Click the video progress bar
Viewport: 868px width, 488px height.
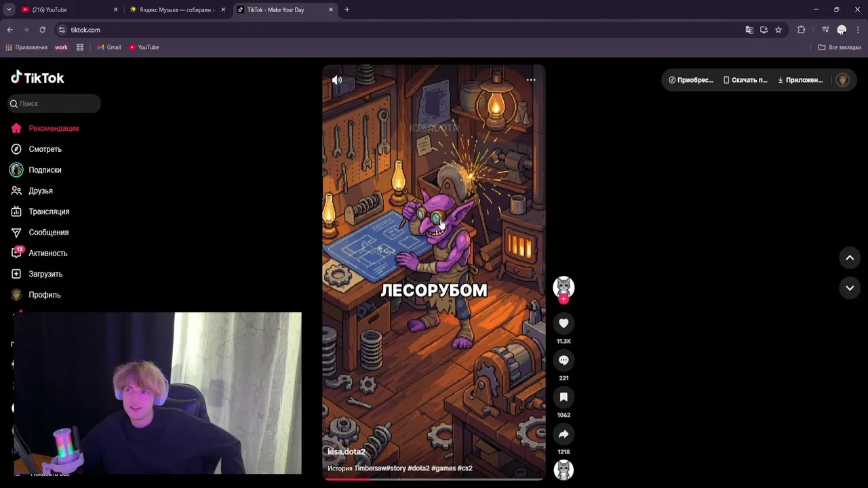(x=433, y=479)
